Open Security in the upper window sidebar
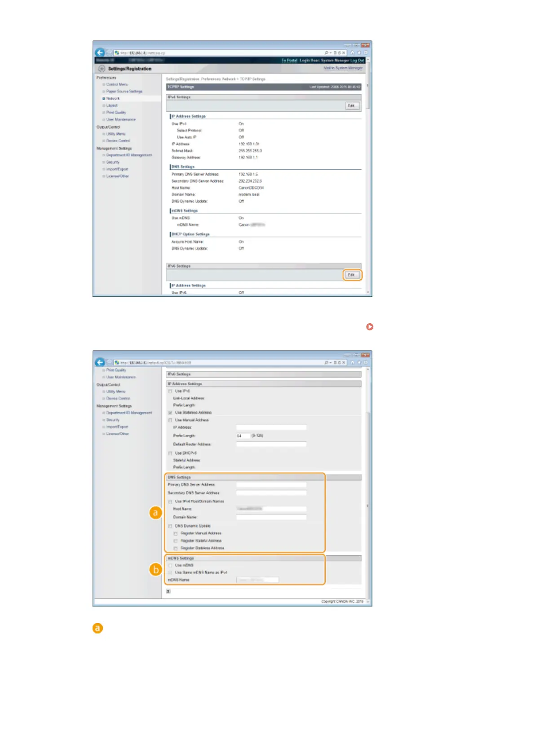 pyautogui.click(x=113, y=162)
